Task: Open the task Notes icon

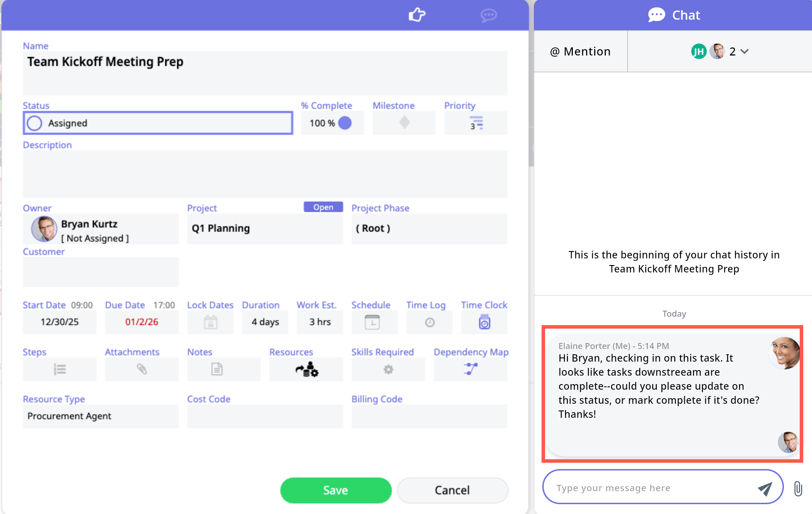Action: (x=217, y=369)
